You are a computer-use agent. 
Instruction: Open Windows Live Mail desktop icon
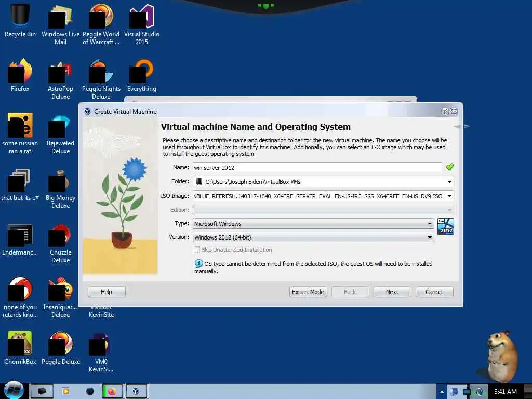(60, 24)
